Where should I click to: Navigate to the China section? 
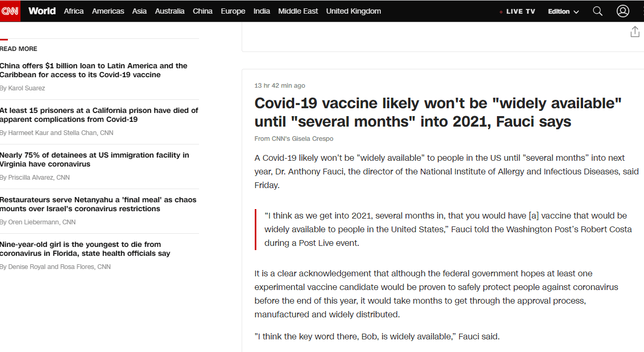coord(202,11)
